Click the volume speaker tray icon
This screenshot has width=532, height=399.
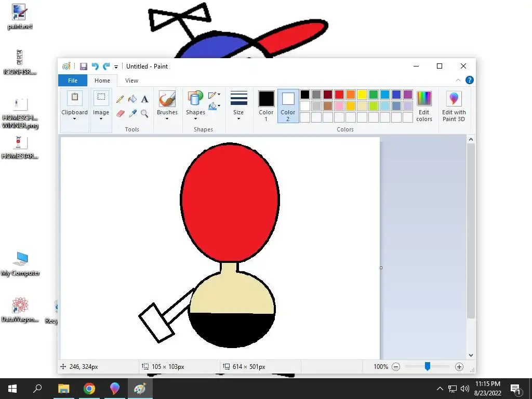465,389
